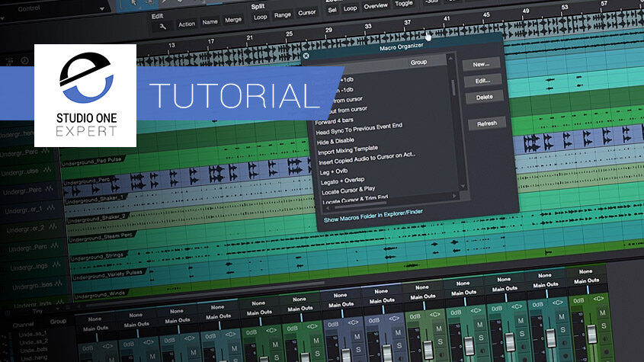
Task: Open Main Outs on third channel from right
Action: click(x=505, y=289)
